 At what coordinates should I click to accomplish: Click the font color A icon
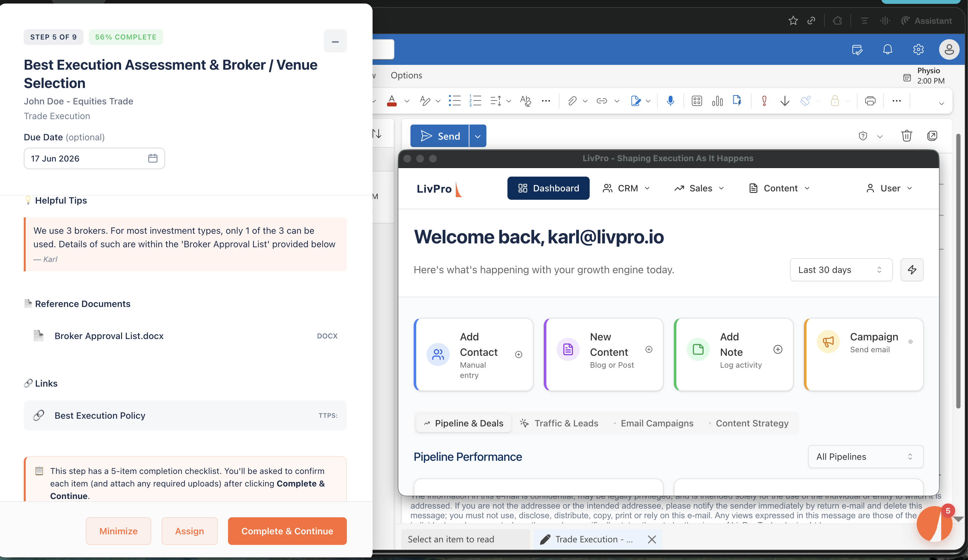click(392, 101)
